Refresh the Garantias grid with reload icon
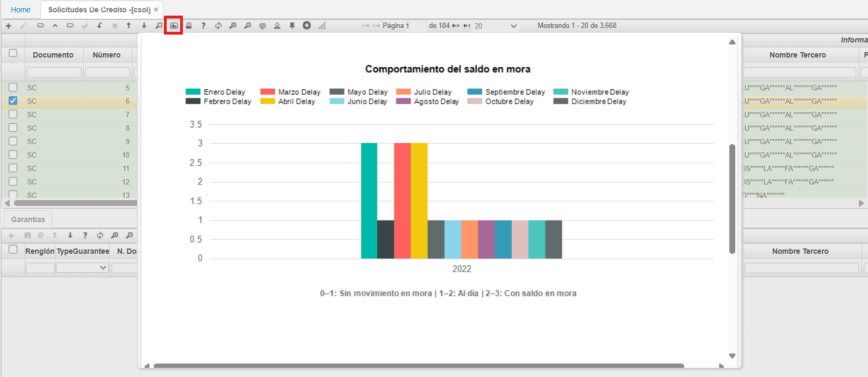Viewport: 868px width, 377px height. coord(100,236)
